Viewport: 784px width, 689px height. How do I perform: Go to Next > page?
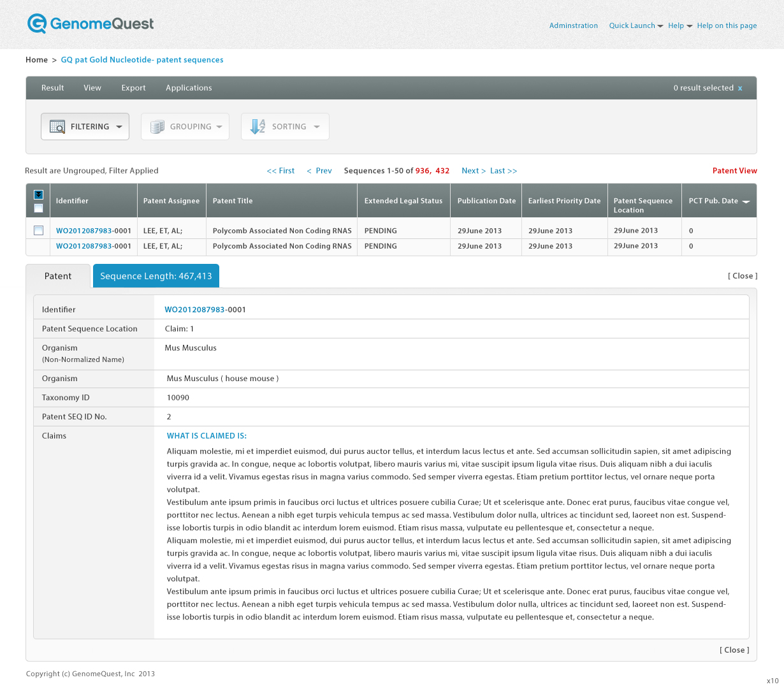pos(474,171)
